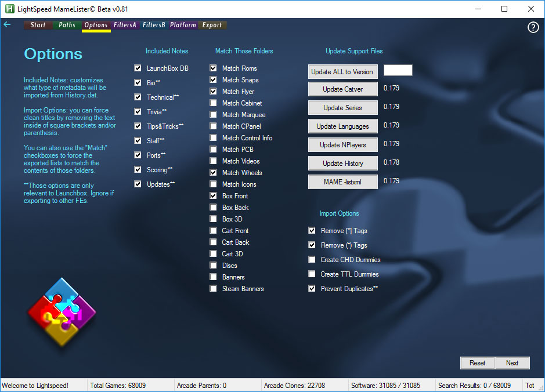Screen dimensions: 545x392
Task: Uncheck the Prevent Duplicates checkbox
Action: [x=312, y=289]
